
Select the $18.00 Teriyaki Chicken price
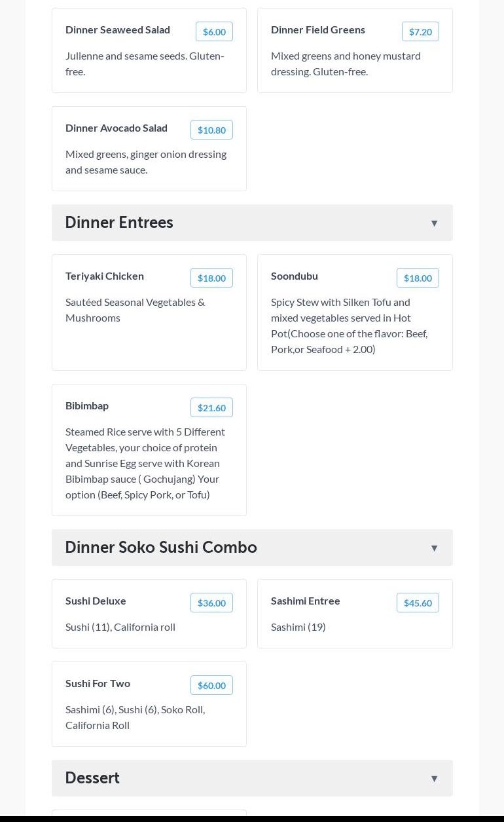pyautogui.click(x=211, y=278)
